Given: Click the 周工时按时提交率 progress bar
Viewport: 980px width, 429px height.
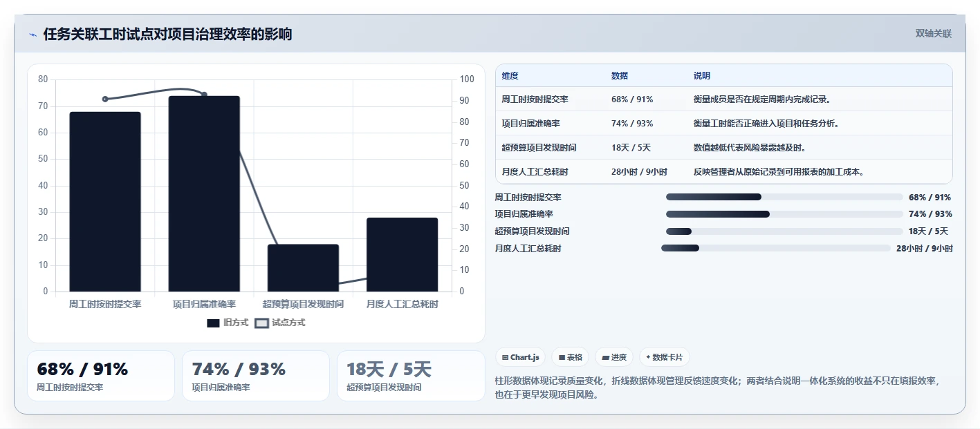Looking at the screenshot, I should (x=784, y=197).
